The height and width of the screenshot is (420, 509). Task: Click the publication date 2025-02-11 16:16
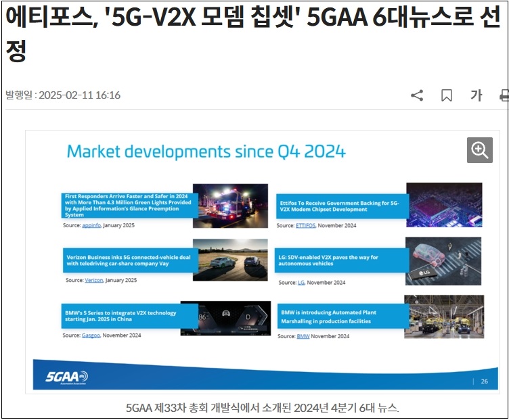tap(80, 95)
